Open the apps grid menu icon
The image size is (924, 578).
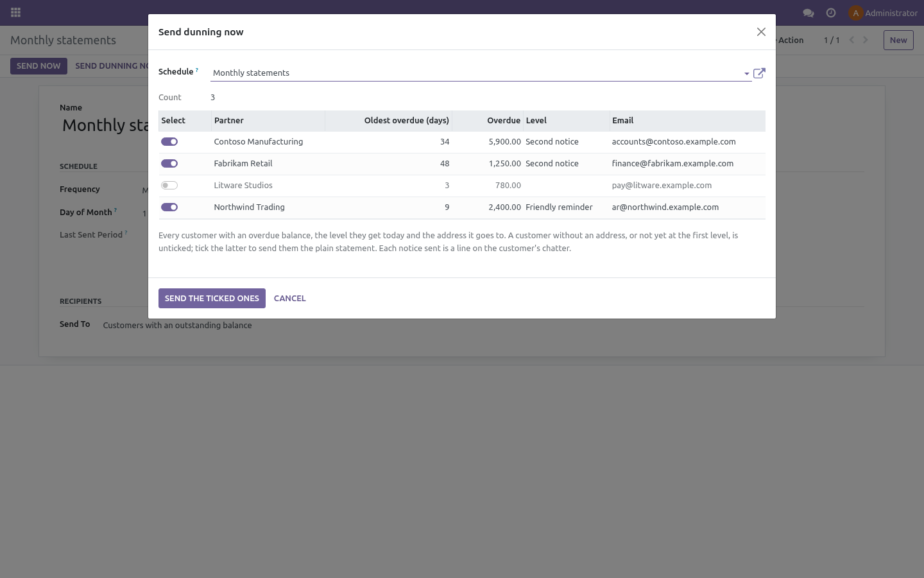point(16,13)
